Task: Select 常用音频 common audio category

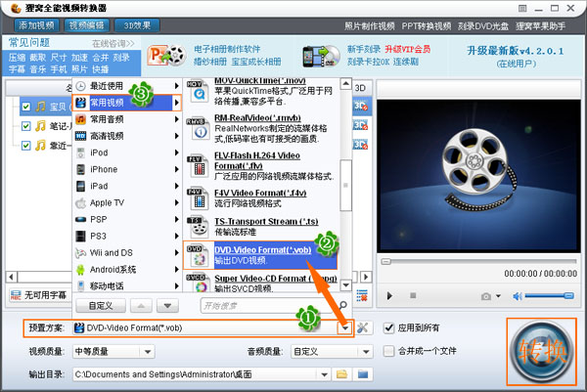Action: [126, 119]
